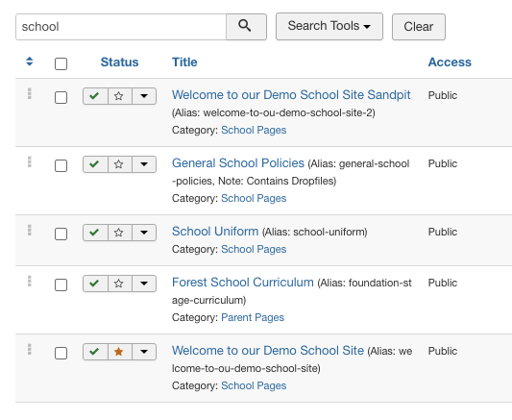The width and height of the screenshot is (512, 420).
Task: Select alias text school-uniform
Action: 329,232
